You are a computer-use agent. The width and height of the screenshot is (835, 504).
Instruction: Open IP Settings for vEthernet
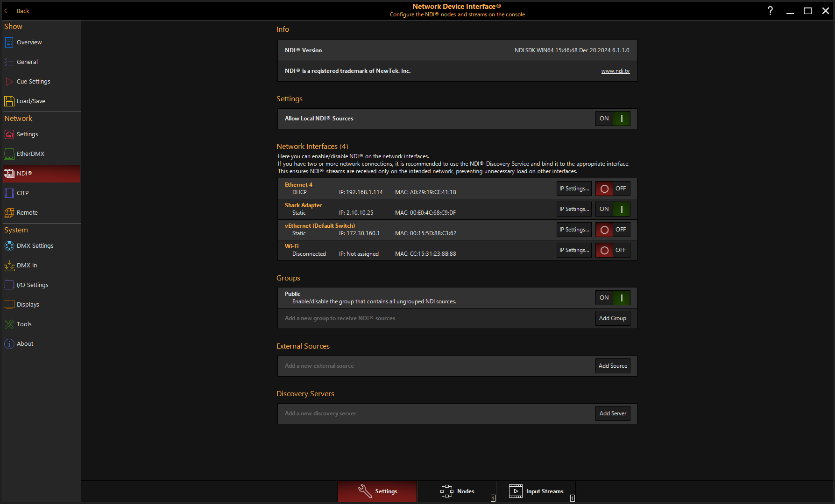point(574,230)
